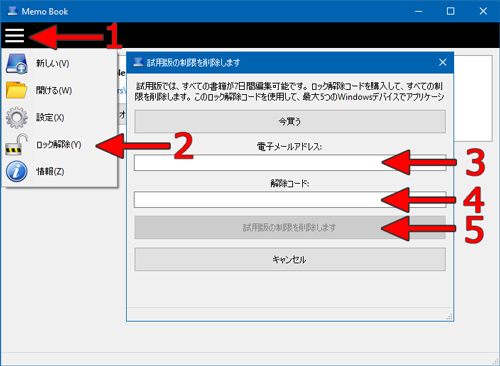Click the unlock padlock icon
500x366 pixels.
coord(16,144)
